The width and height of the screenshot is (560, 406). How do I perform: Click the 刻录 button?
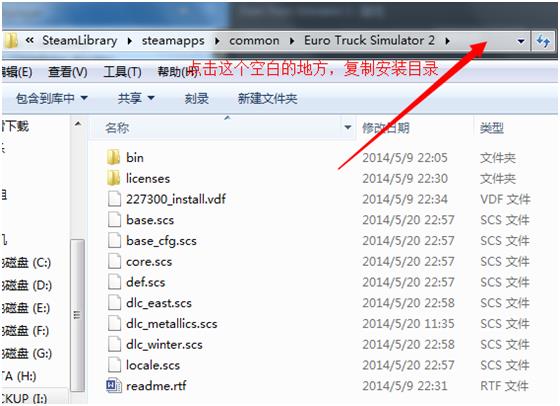click(x=196, y=99)
